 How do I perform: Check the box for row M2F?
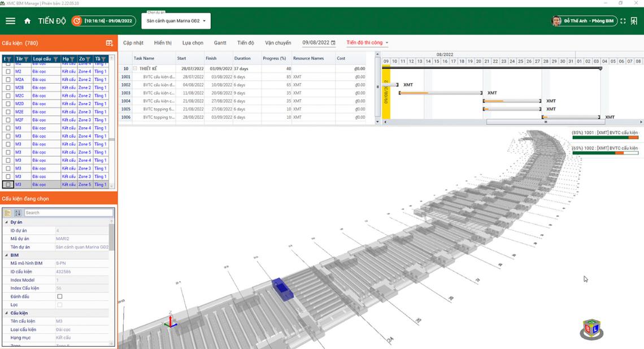pyautogui.click(x=8, y=120)
